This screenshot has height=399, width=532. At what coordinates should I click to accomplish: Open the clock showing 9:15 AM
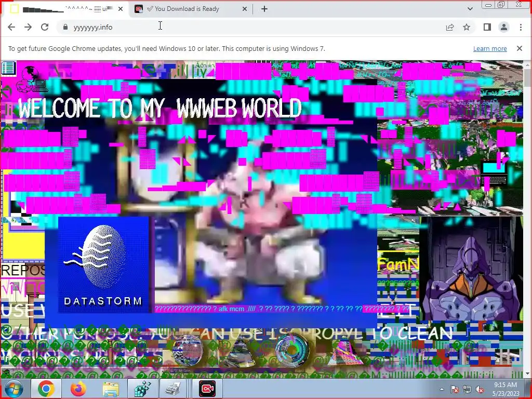pyautogui.click(x=506, y=389)
